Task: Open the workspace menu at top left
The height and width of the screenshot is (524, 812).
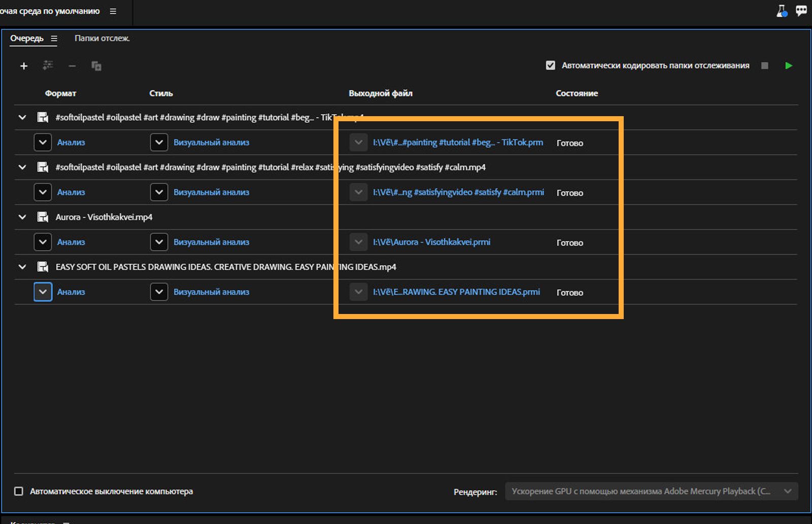Action: pyautogui.click(x=113, y=11)
